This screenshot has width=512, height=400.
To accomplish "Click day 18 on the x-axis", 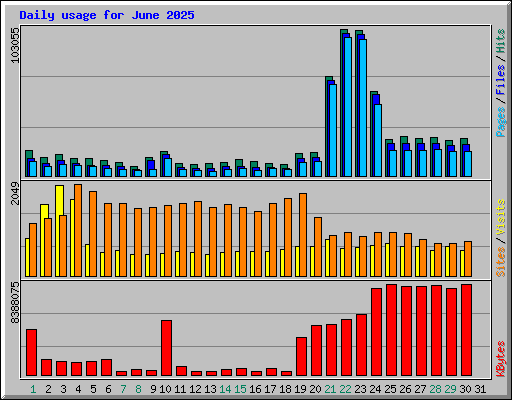I will click(x=285, y=389).
